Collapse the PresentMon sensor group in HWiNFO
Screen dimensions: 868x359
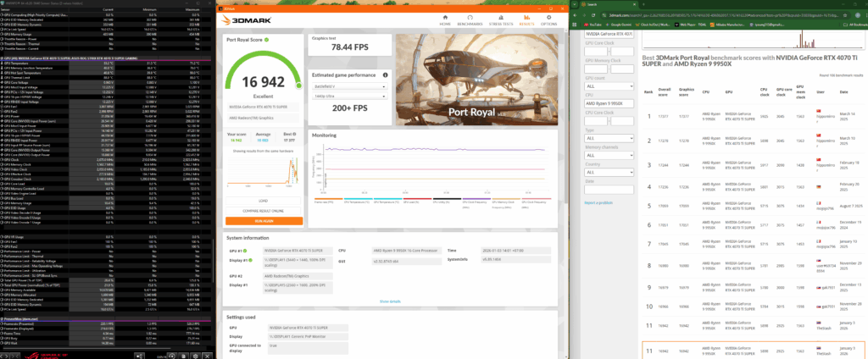(x=2, y=320)
